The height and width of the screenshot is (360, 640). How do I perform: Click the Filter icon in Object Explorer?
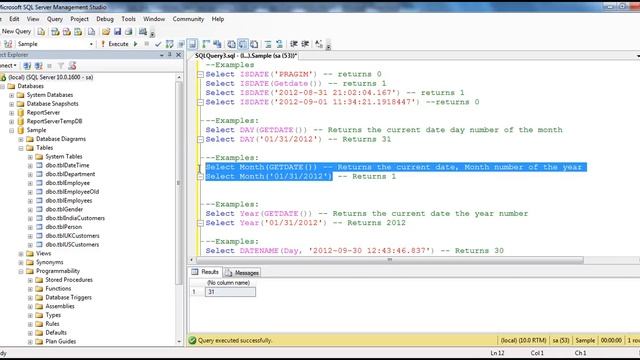tap(61, 66)
